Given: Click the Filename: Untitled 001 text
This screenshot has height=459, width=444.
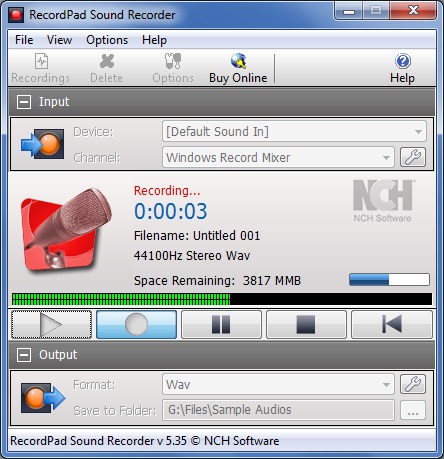Looking at the screenshot, I should pos(197,236).
